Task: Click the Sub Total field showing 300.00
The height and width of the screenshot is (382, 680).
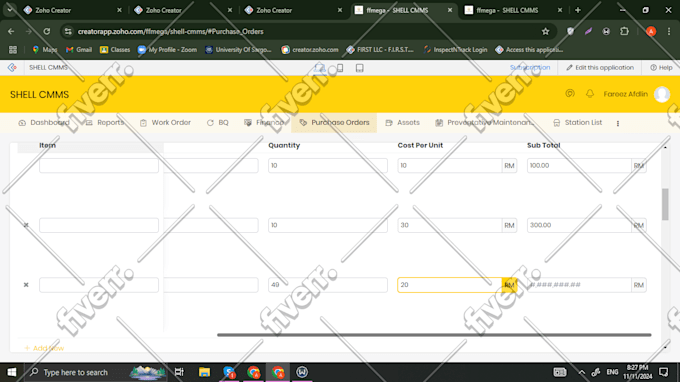Action: pyautogui.click(x=579, y=225)
